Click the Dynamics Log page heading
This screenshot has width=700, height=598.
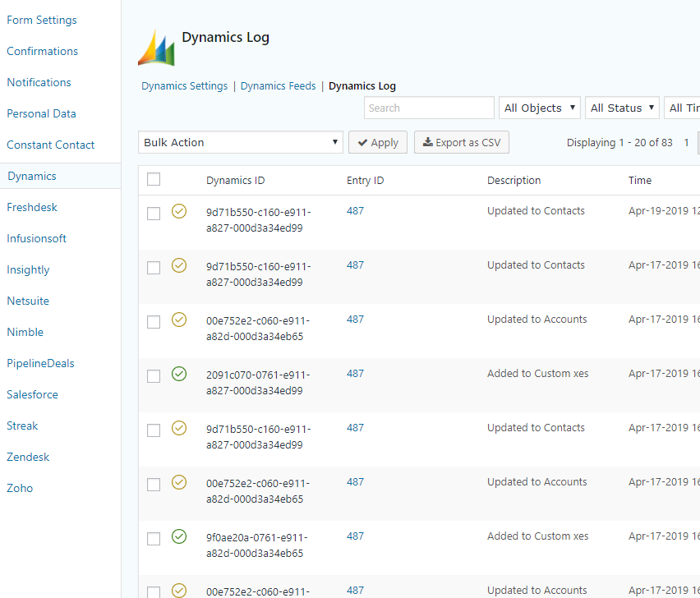(x=225, y=38)
